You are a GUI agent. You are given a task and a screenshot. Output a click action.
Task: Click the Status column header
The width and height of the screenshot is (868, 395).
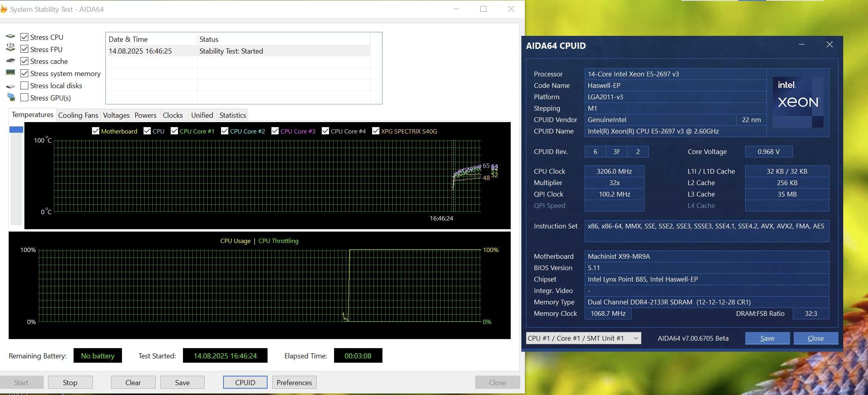pyautogui.click(x=283, y=39)
